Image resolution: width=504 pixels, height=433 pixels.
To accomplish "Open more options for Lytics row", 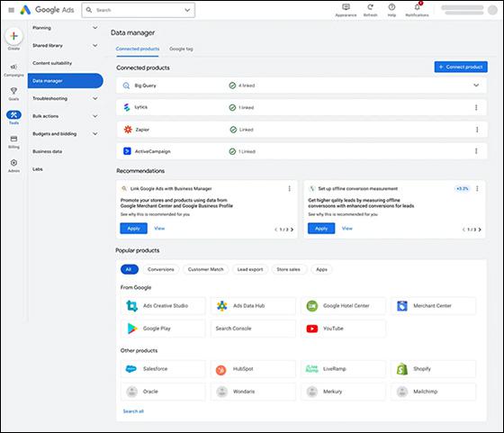I will click(x=476, y=107).
